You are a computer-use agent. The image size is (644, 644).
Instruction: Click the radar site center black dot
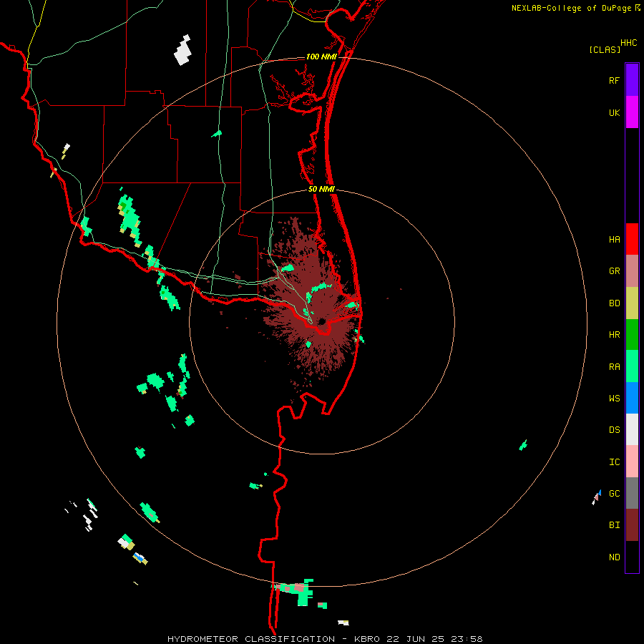click(x=321, y=321)
